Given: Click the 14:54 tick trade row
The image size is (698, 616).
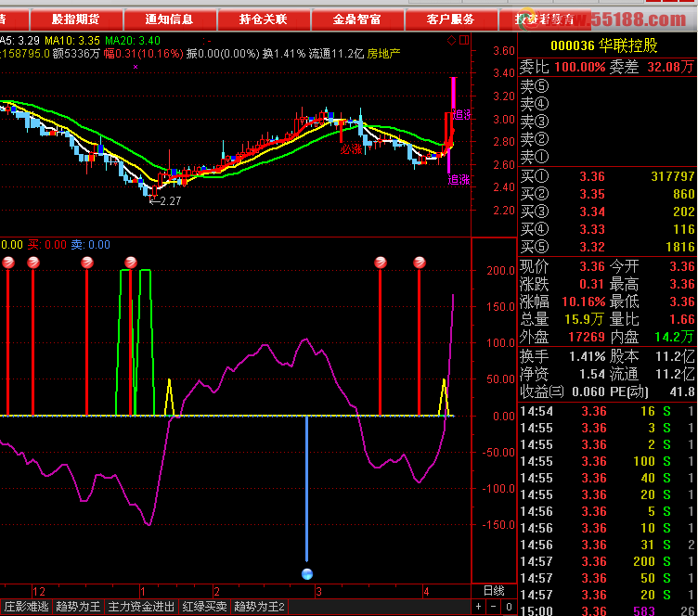Looking at the screenshot, I should pyautogui.click(x=607, y=411).
